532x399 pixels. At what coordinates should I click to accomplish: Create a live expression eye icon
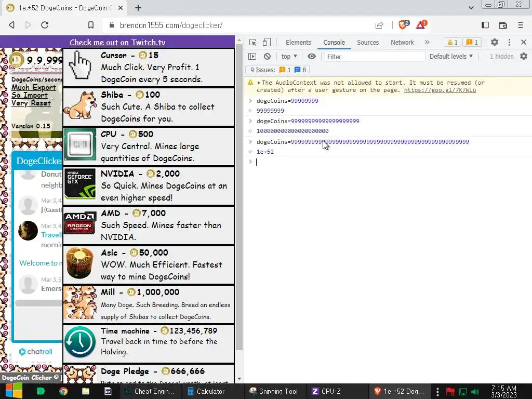point(312,56)
